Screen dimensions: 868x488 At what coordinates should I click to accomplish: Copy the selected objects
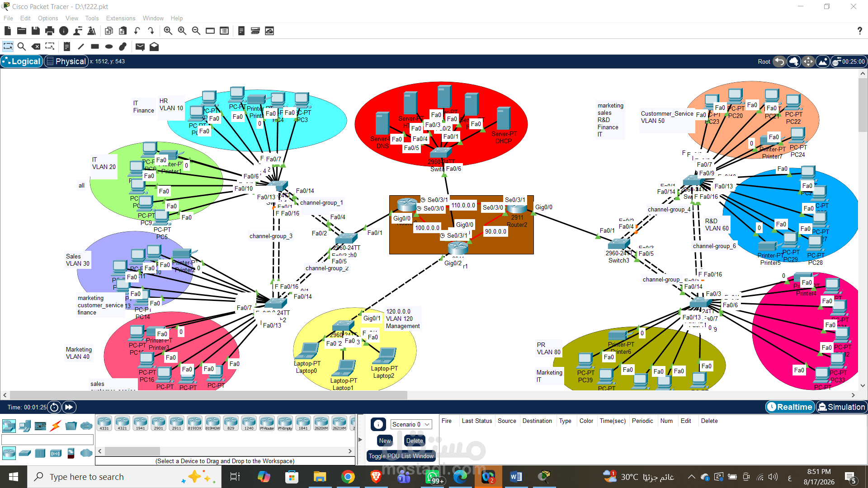pos(109,31)
